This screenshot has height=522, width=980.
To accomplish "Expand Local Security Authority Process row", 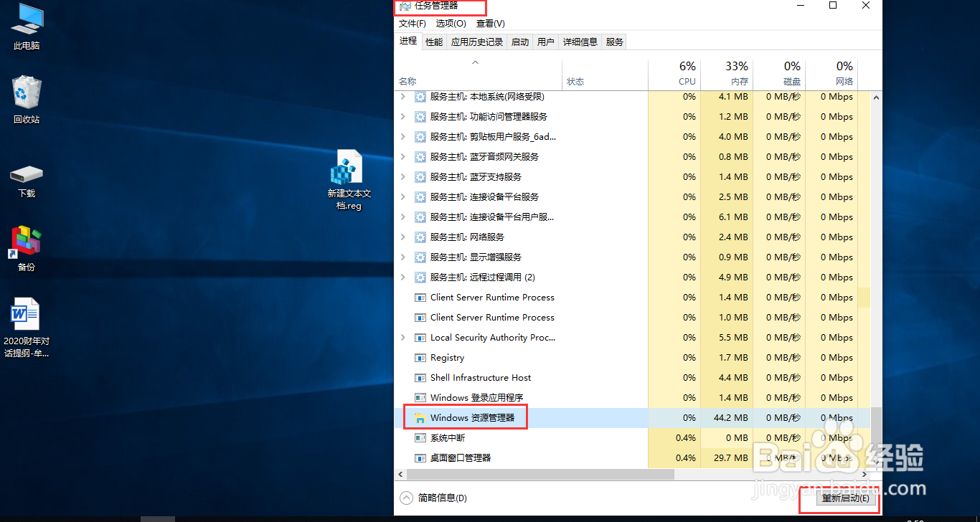I will (402, 338).
